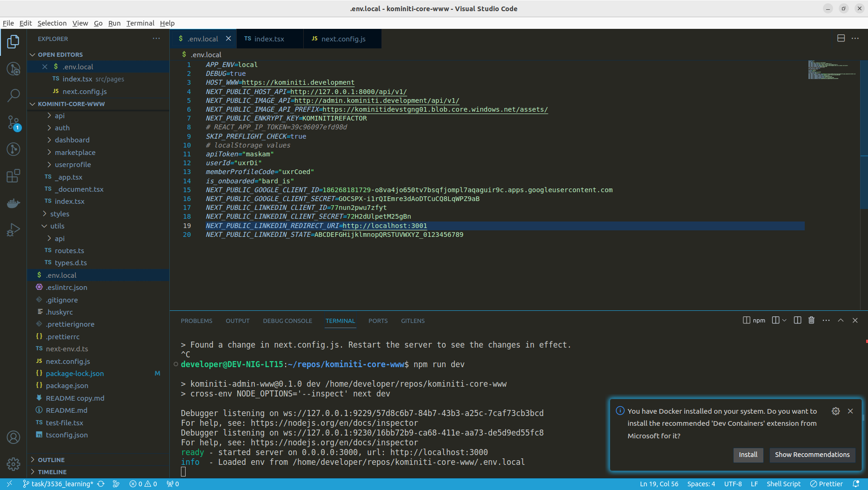Toggle Prettier in the status bar
The image size is (868, 490).
826,484
